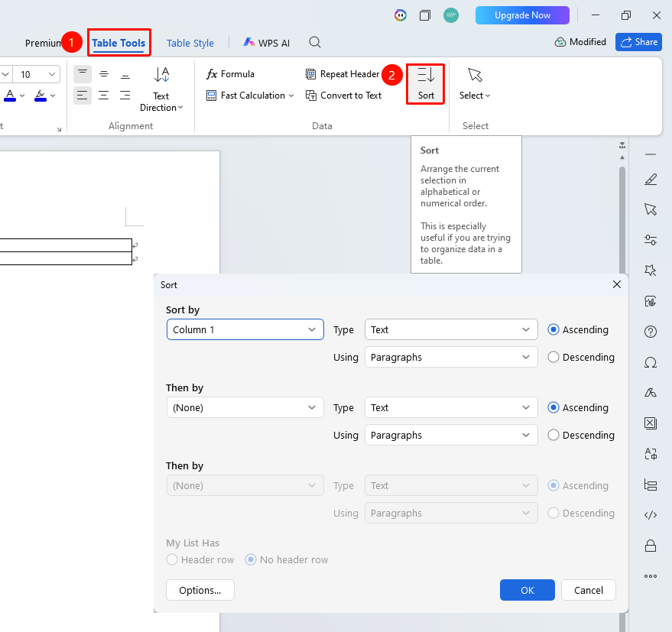Click the pen icon in the right sidebar
This screenshot has width=672, height=632.
click(651, 179)
